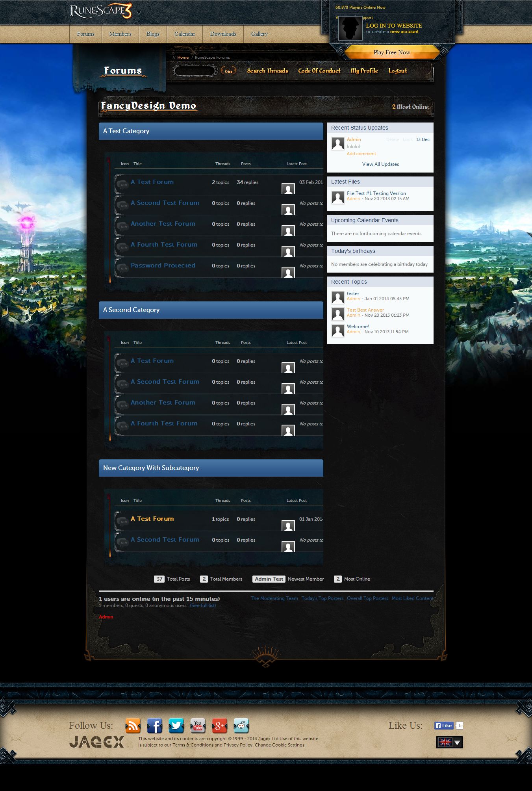532x791 pixels.
Task: Open Search Threads link
Action: (x=268, y=71)
